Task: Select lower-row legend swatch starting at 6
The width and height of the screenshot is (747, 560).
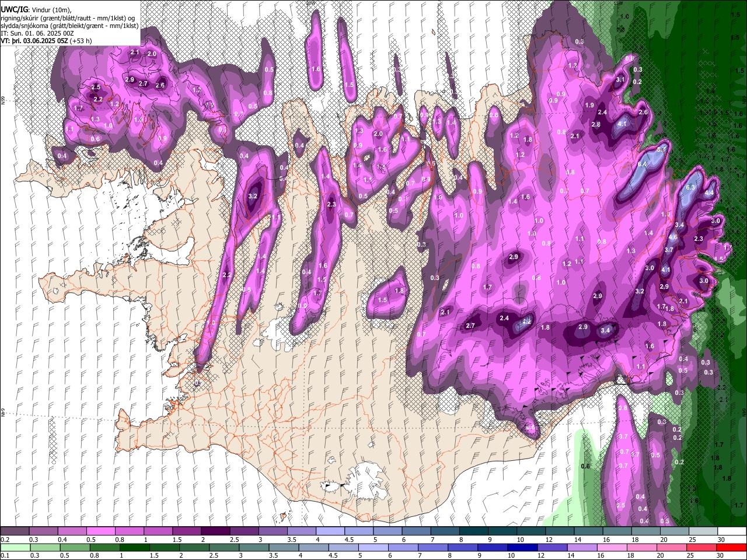Action: tap(403, 548)
